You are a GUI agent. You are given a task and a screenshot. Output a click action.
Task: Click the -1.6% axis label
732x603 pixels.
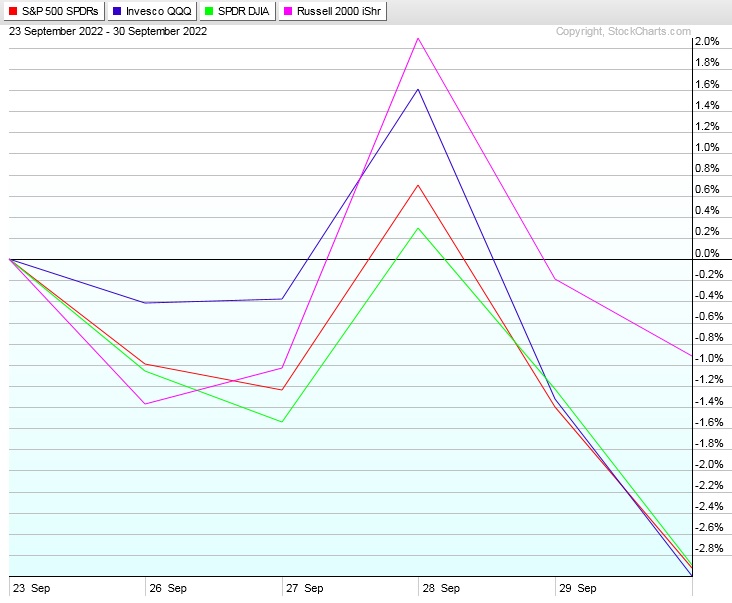pyautogui.click(x=709, y=422)
